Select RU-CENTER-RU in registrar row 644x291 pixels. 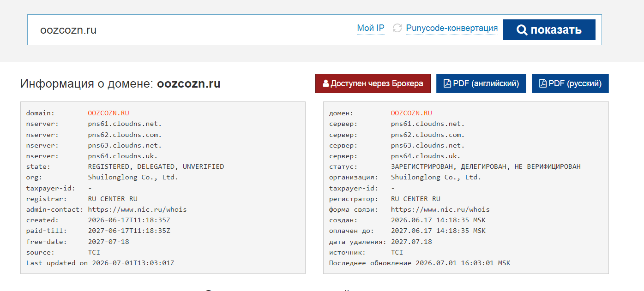click(x=113, y=199)
